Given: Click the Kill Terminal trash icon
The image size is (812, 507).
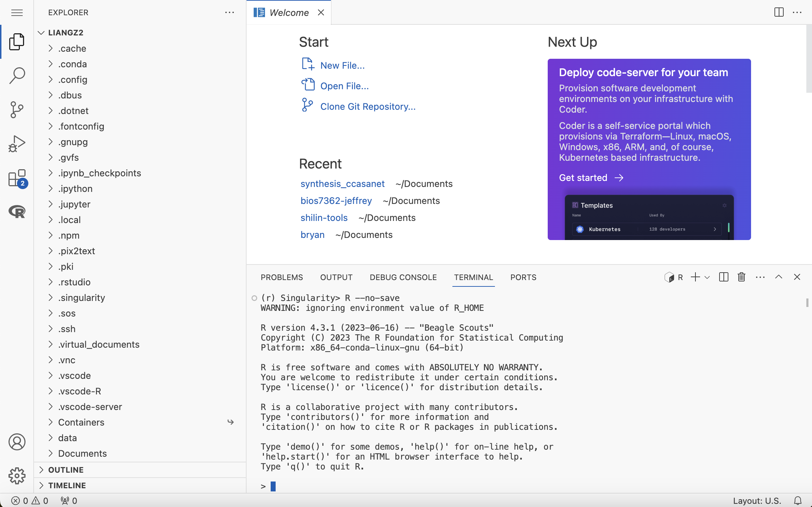Looking at the screenshot, I should [x=741, y=277].
